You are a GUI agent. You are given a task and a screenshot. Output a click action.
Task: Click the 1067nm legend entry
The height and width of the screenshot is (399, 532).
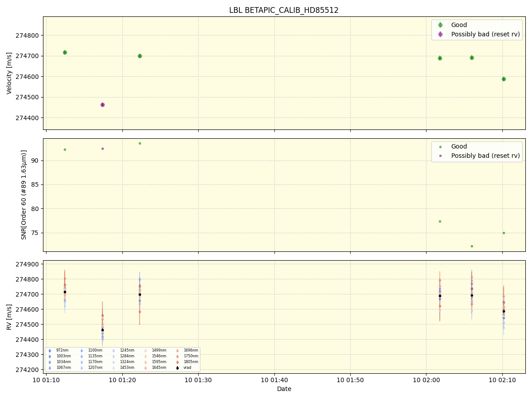point(63,368)
